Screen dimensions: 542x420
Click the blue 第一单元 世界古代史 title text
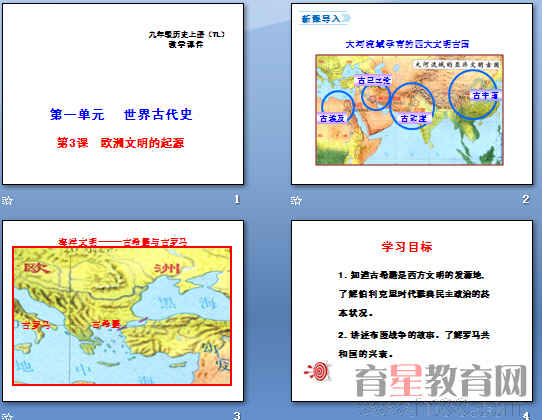click(121, 114)
